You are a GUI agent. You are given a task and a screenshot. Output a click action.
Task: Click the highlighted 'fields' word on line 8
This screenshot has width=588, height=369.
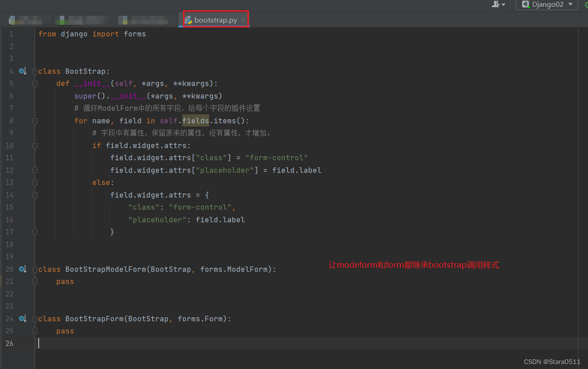point(196,121)
